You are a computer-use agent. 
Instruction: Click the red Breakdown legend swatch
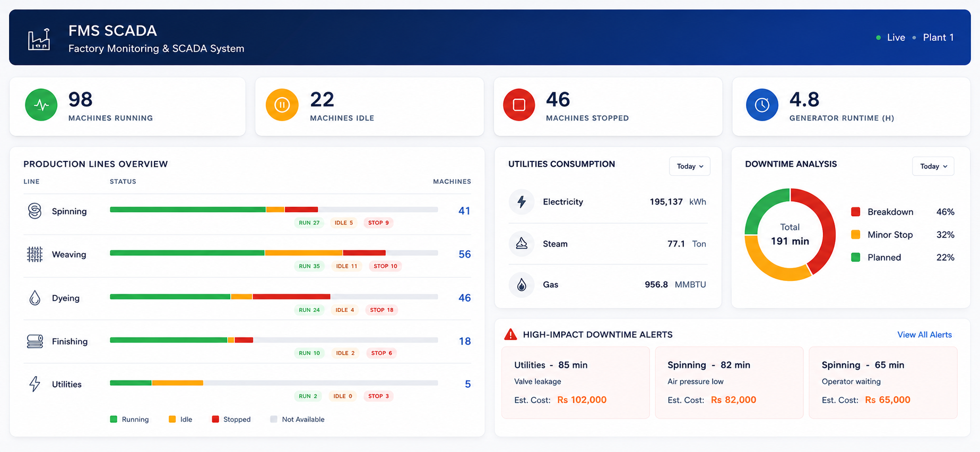[855, 212]
